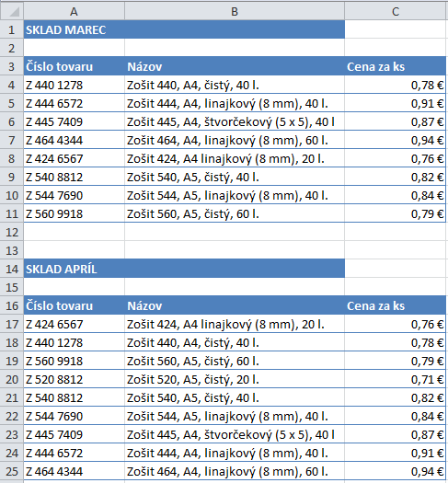
Task: Select cell Z 520 8812 in row 20
Action: coord(75,379)
